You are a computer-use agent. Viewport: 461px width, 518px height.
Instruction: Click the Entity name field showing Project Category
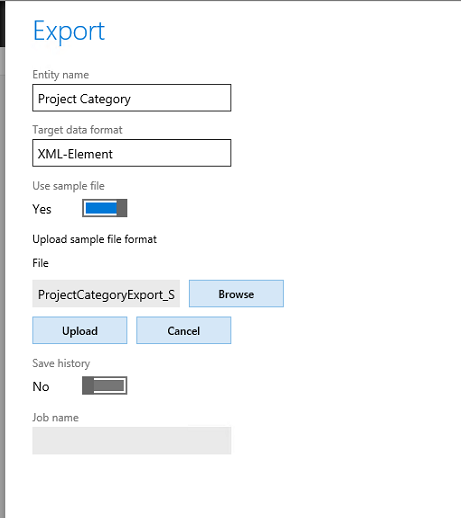click(x=132, y=98)
